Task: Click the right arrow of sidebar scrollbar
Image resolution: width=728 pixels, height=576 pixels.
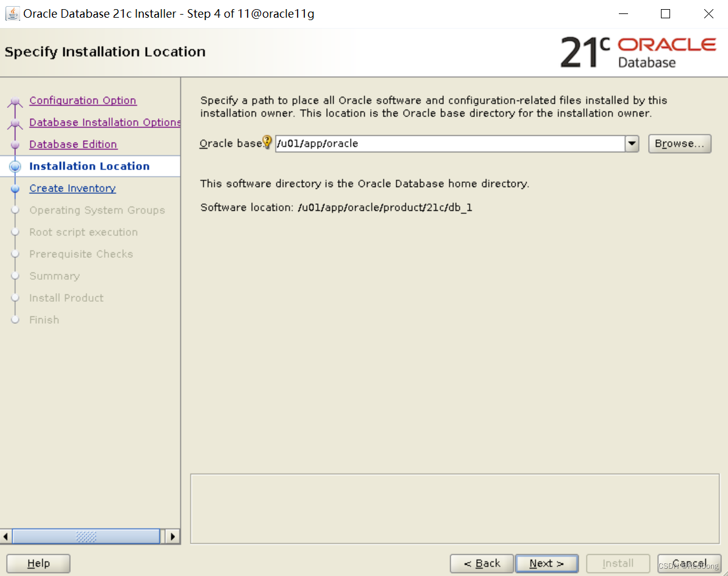Action: point(173,536)
